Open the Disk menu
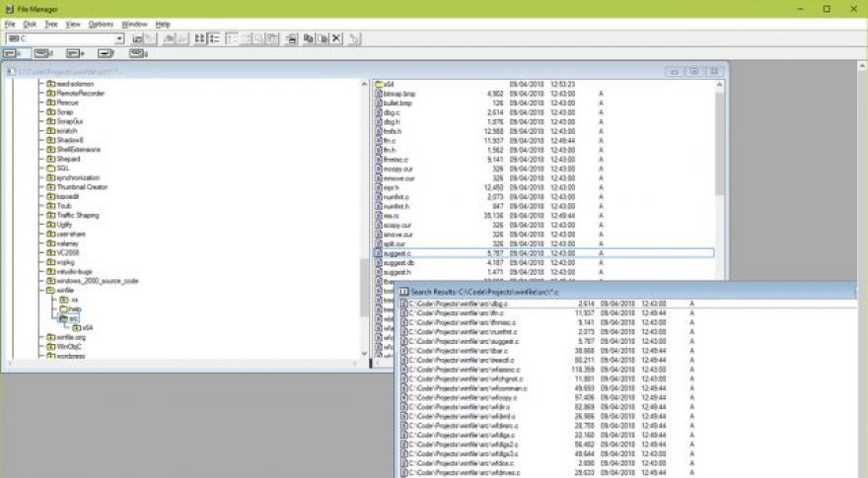The image size is (868, 478). [x=30, y=25]
